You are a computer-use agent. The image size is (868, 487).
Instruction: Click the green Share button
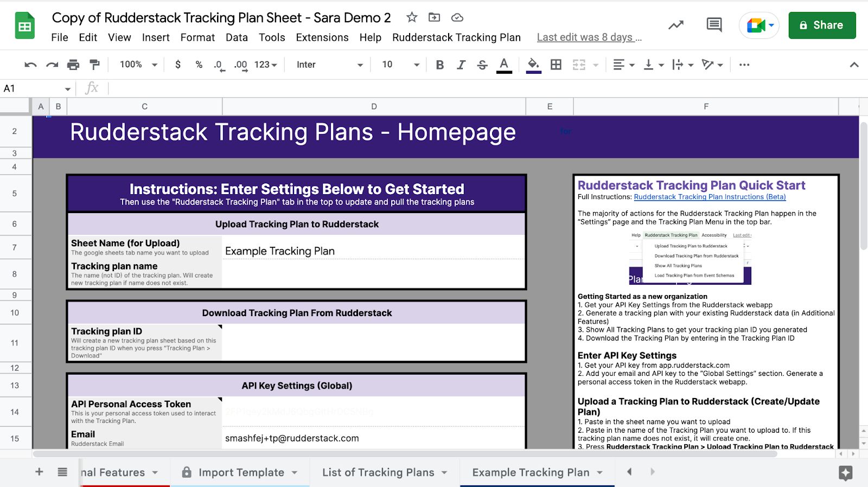pyautogui.click(x=822, y=25)
